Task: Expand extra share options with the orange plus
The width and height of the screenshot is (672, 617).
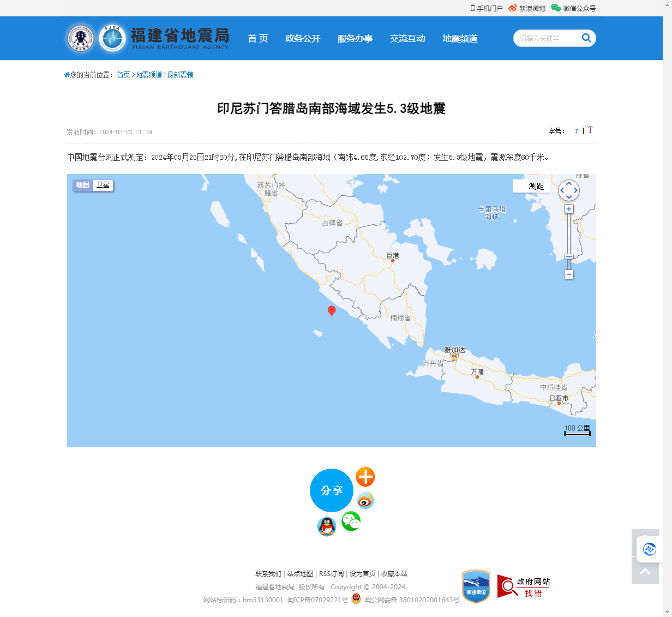Action: [x=365, y=476]
